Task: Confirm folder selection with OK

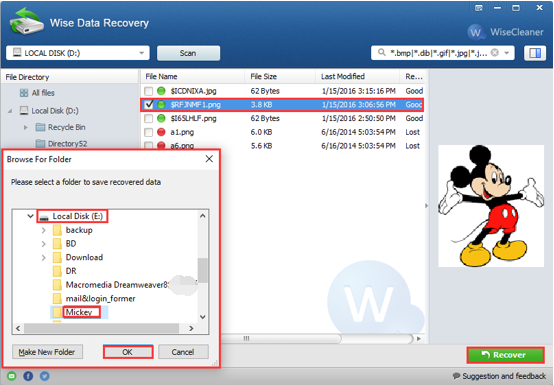Action: click(x=128, y=352)
